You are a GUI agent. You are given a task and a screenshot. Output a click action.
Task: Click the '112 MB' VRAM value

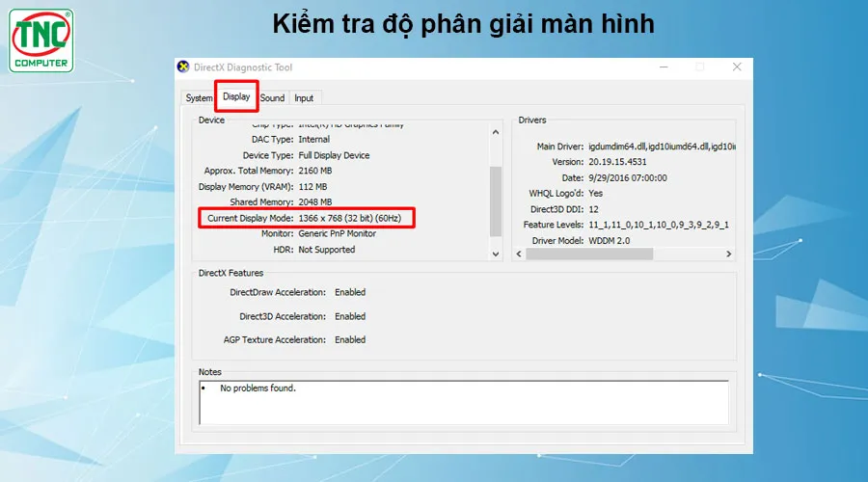312,187
